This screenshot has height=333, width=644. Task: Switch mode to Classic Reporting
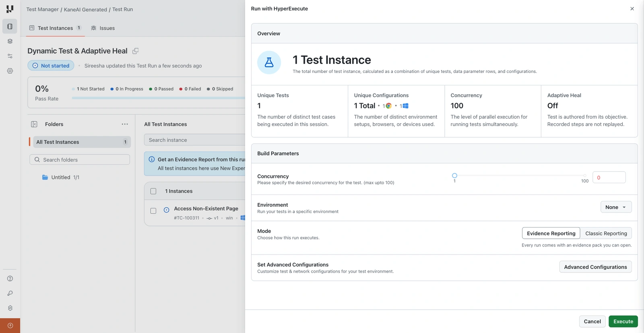(606, 234)
